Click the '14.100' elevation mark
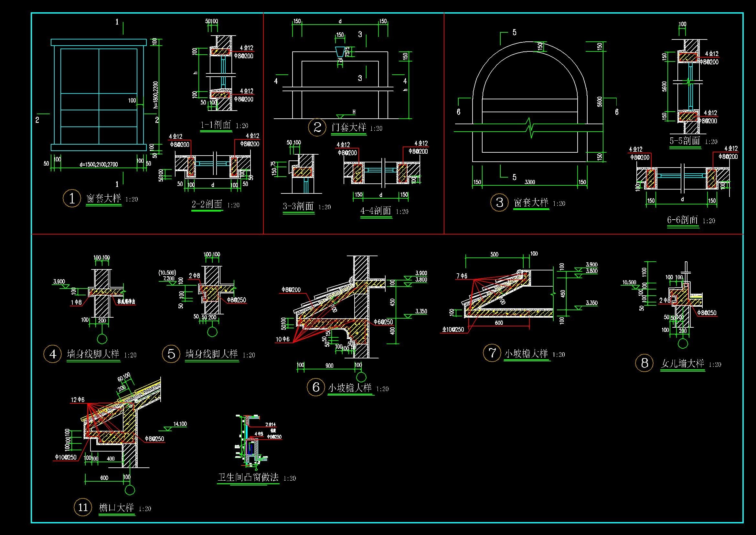Image resolution: width=756 pixels, height=535 pixels. click(x=180, y=424)
